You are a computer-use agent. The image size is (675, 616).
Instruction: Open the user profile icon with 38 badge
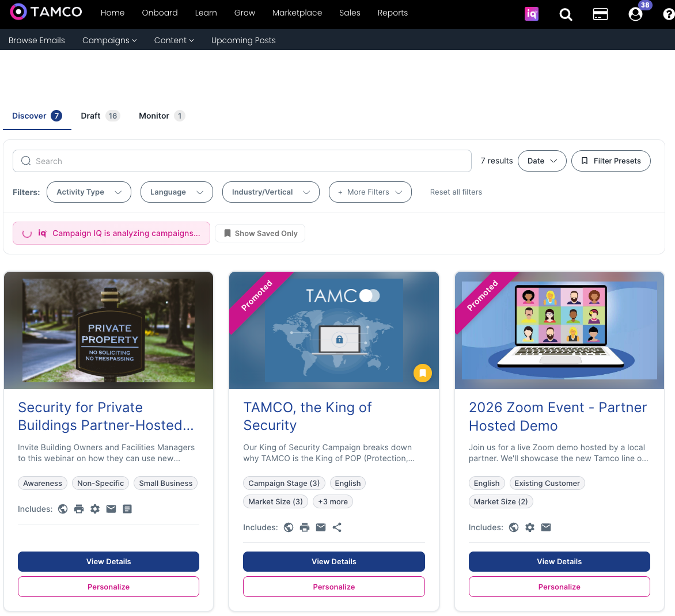[x=636, y=14]
